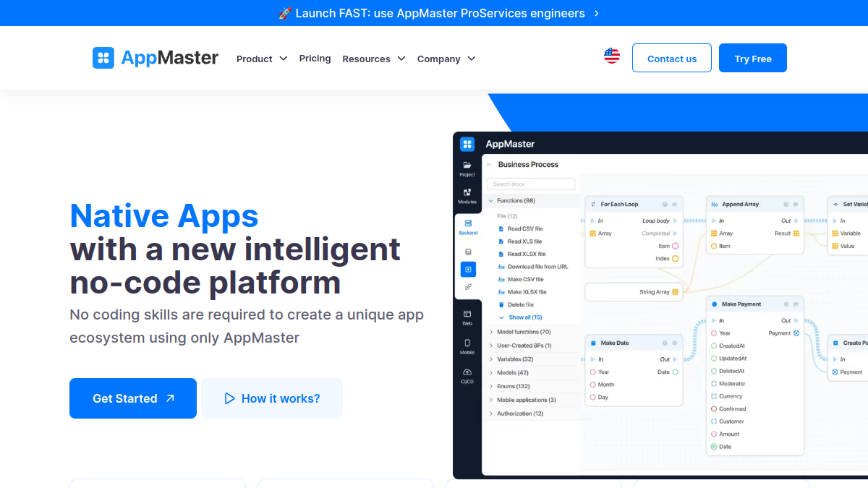Screen dimensions: 868x488
Task: Go to the Web section icon
Action: tap(467, 317)
